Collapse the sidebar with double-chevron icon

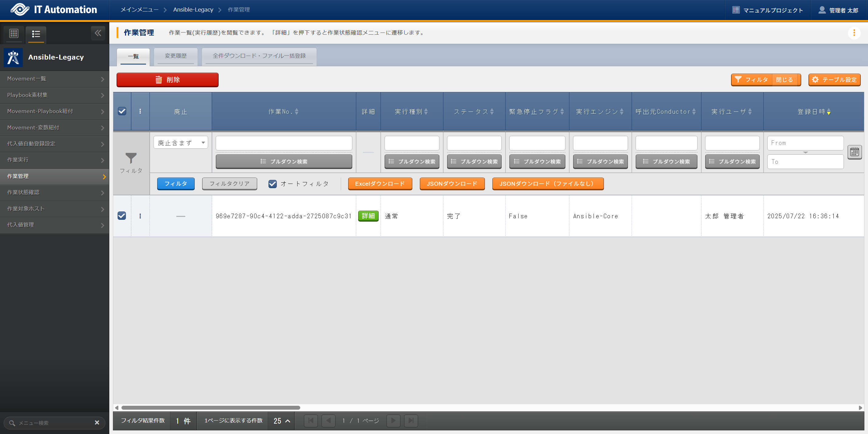pyautogui.click(x=98, y=33)
